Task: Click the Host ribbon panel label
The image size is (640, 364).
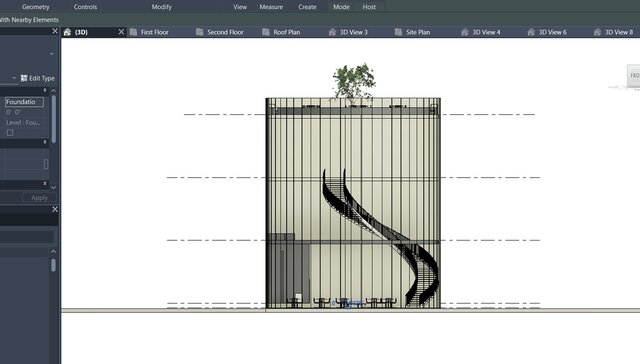Action: pyautogui.click(x=369, y=7)
